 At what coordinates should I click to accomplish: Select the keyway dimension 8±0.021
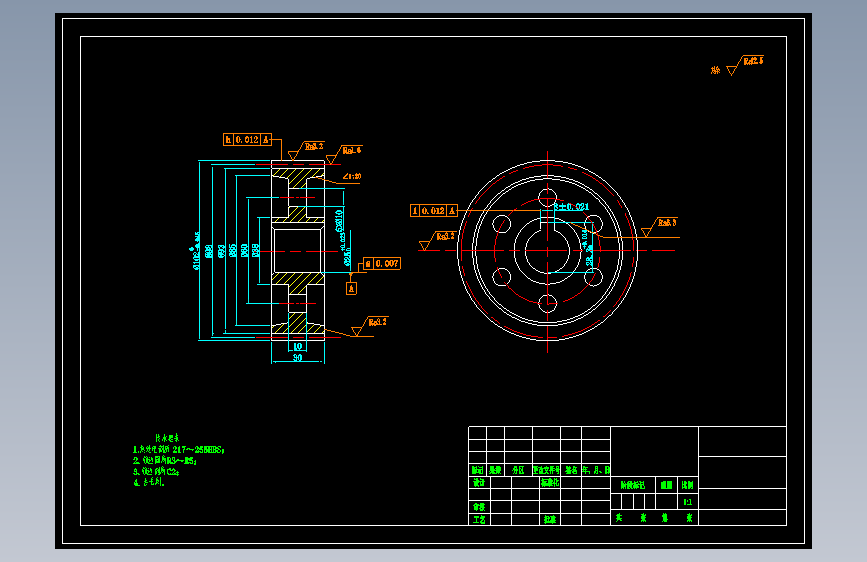[x=572, y=207]
